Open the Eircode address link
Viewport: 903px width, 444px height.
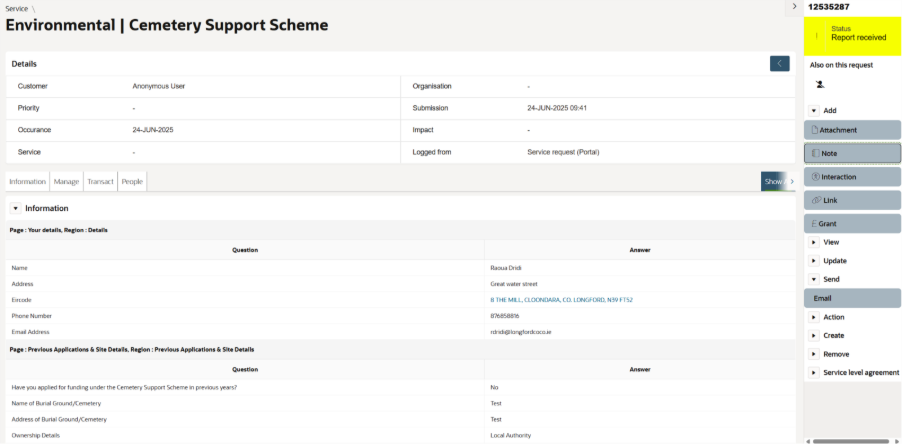click(561, 300)
